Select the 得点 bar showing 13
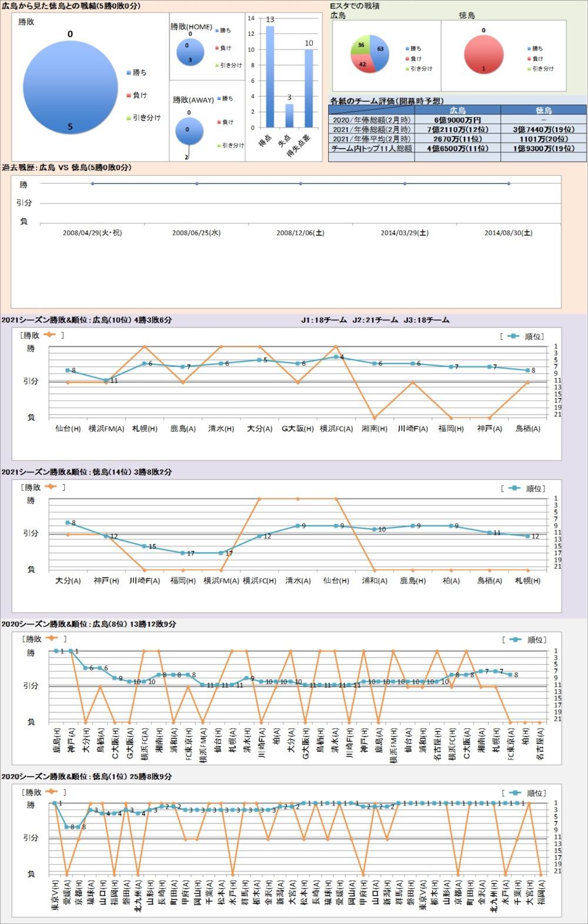Image resolution: width=588 pixels, height=924 pixels. tap(270, 76)
